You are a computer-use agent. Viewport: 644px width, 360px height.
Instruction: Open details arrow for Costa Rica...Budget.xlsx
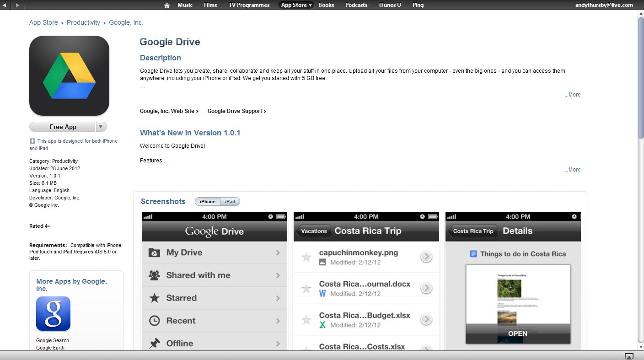coord(426,319)
